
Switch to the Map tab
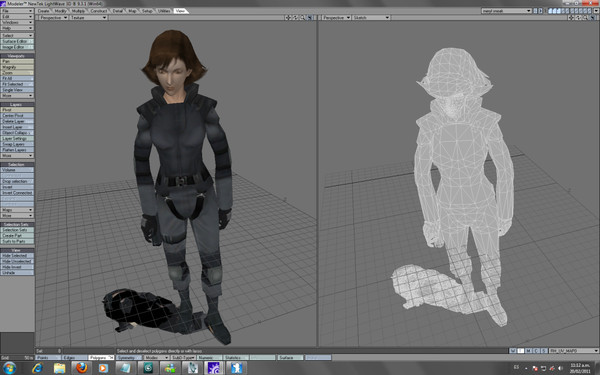[132, 11]
